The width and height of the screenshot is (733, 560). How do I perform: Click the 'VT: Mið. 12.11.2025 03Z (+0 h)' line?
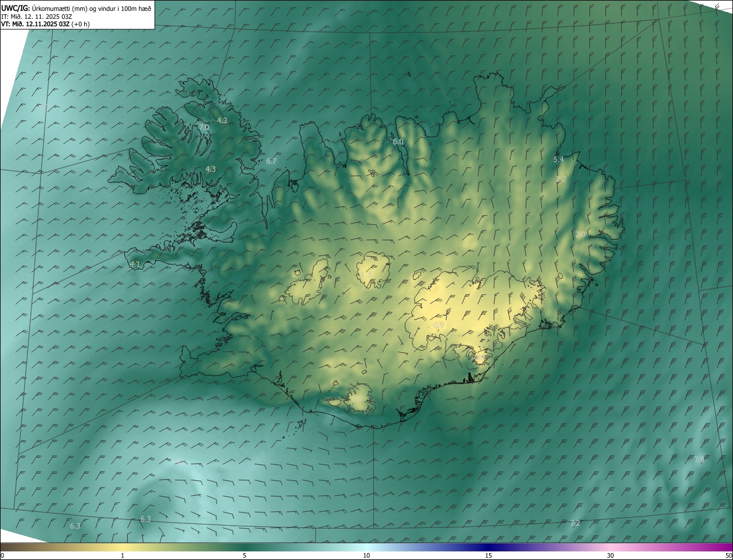[x=45, y=23]
